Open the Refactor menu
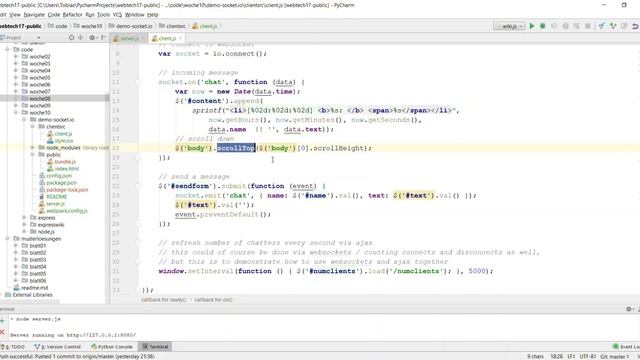Image resolution: width=640 pixels, height=360 pixels. pos(72,15)
